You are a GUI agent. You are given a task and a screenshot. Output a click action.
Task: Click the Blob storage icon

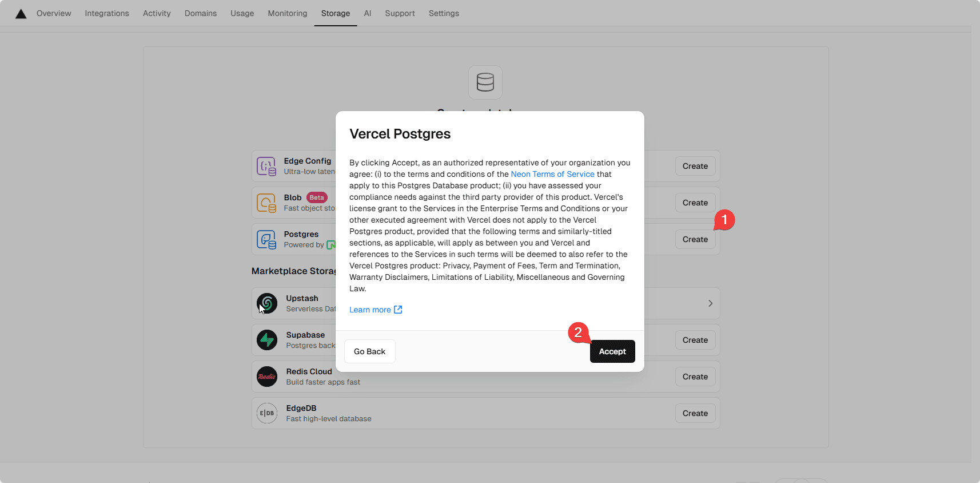(266, 203)
